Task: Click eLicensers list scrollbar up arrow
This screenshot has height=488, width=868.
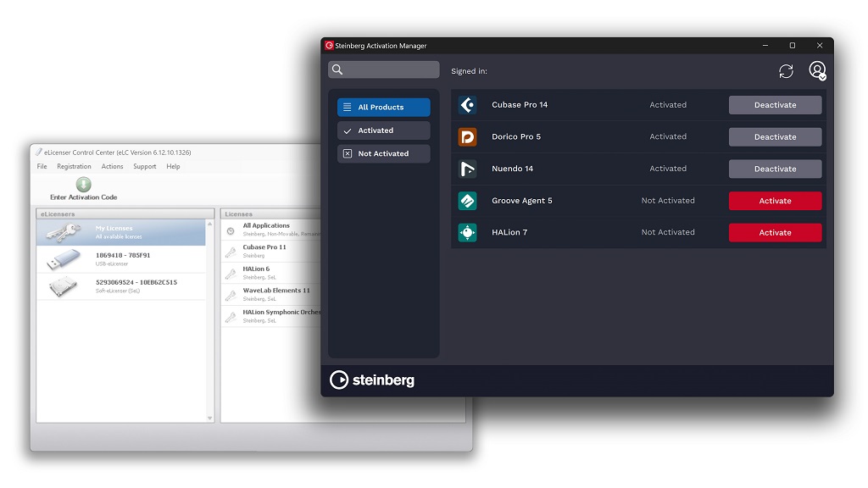Action: coord(210,224)
